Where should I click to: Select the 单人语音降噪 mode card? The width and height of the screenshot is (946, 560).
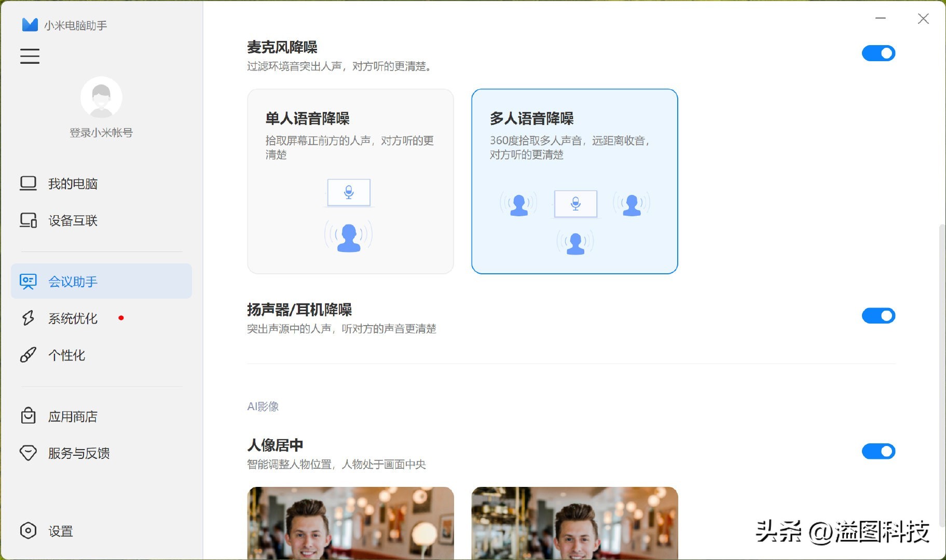(x=350, y=181)
